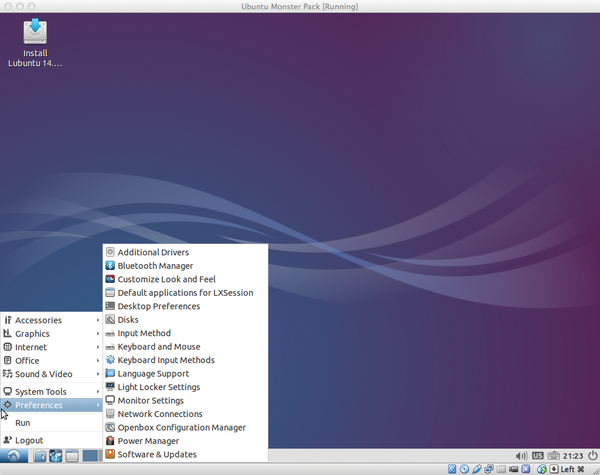
Task: Open Additional Drivers
Action: tap(185, 252)
